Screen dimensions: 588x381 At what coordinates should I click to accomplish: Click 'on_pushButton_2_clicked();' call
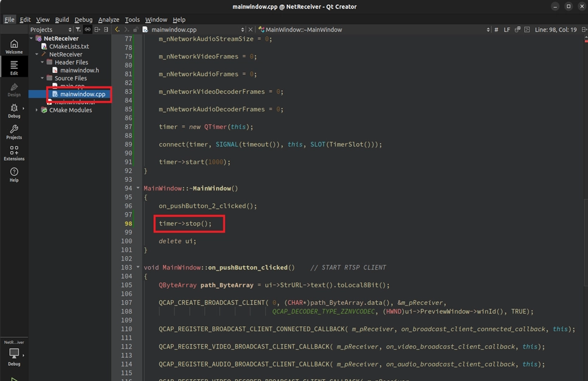[208, 206]
